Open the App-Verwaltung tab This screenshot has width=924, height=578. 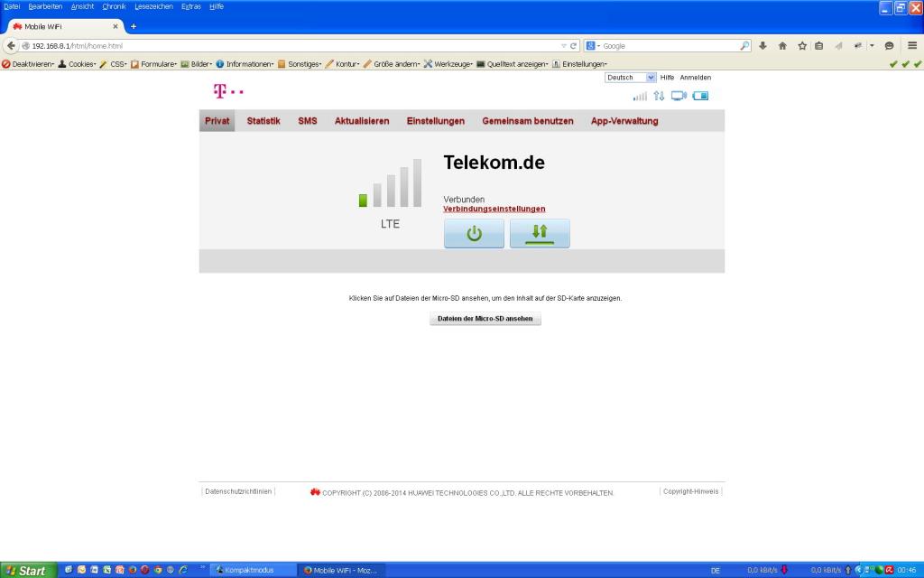pyautogui.click(x=624, y=121)
